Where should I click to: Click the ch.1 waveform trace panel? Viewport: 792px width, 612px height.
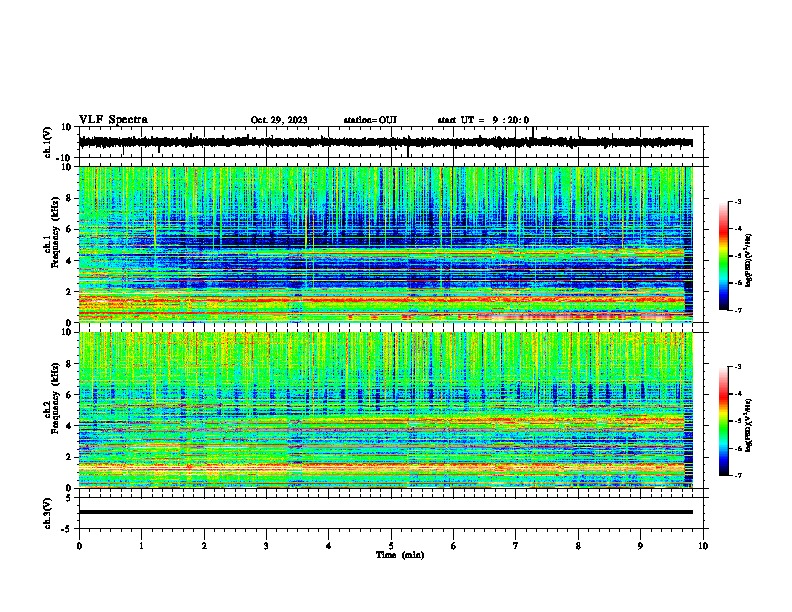tap(393, 142)
